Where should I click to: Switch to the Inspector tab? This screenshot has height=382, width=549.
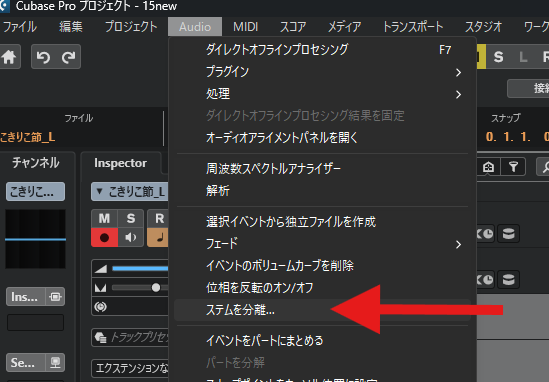120,163
